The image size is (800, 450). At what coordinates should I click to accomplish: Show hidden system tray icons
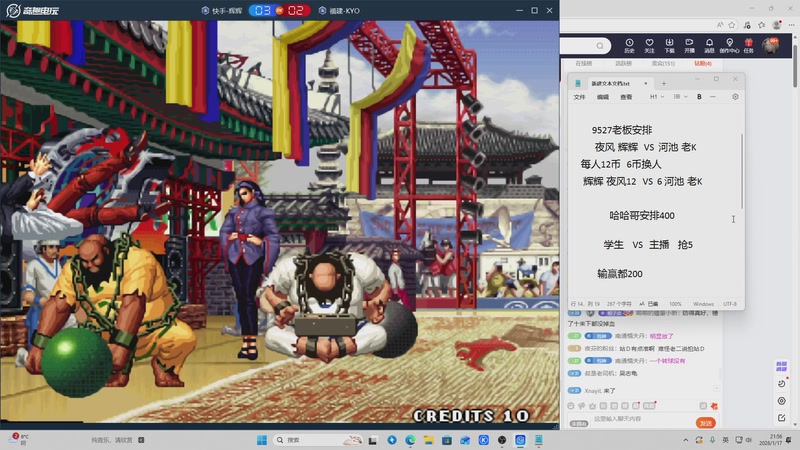[686, 440]
